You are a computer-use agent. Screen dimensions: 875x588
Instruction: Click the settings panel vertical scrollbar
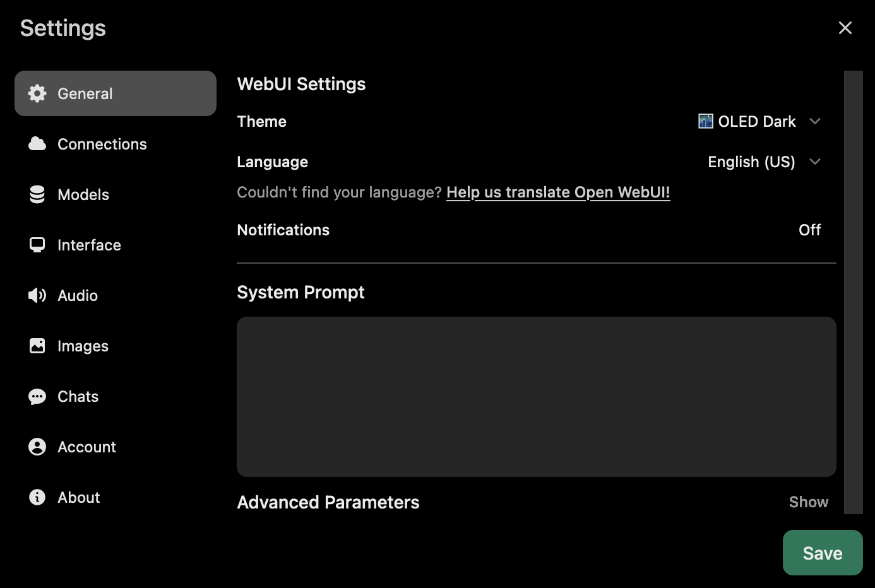[x=853, y=291]
